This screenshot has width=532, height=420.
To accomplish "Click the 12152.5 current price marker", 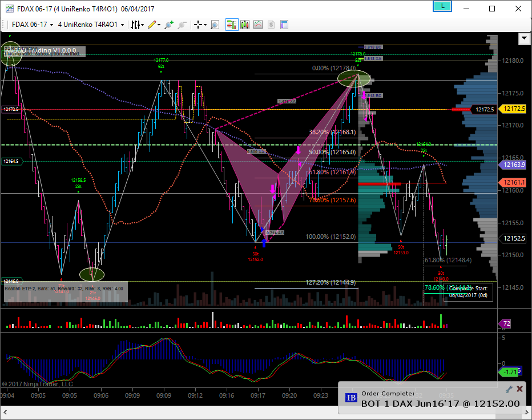I will click(514, 238).
